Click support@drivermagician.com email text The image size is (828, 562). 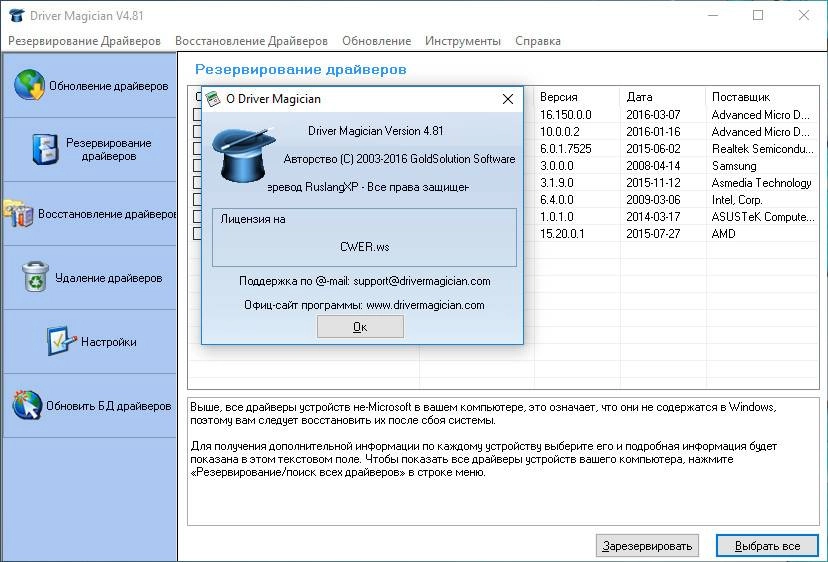pyautogui.click(x=422, y=281)
